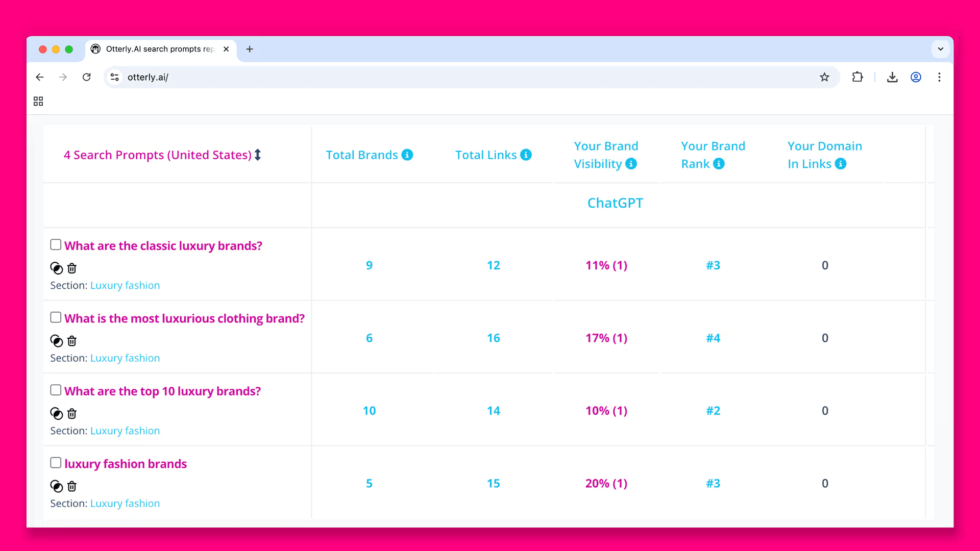Open the tab search dropdown chevron
This screenshot has width=980, height=551.
[x=940, y=49]
